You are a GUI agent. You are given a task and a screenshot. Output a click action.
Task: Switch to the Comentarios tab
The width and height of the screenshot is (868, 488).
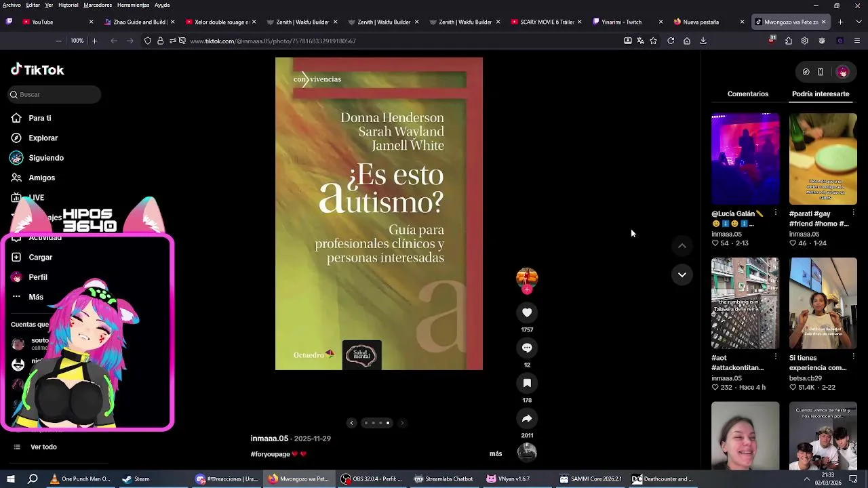[x=748, y=94]
